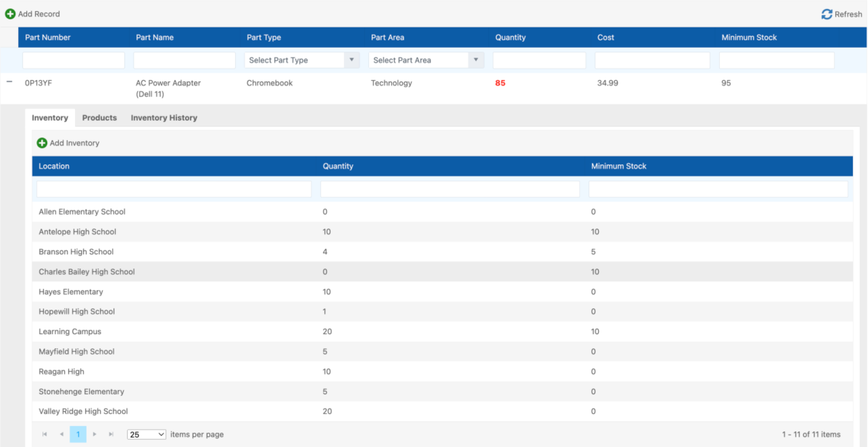
Task: Collapse the 0P13YF row with minus icon
Action: point(10,82)
